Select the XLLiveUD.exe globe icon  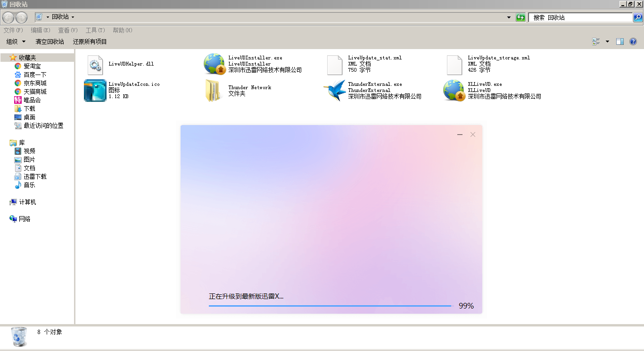(x=454, y=91)
